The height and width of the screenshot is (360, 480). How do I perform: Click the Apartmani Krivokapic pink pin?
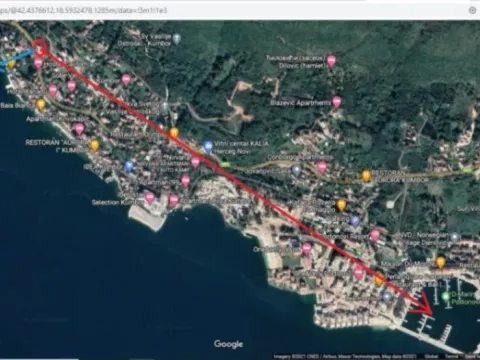(x=79, y=129)
